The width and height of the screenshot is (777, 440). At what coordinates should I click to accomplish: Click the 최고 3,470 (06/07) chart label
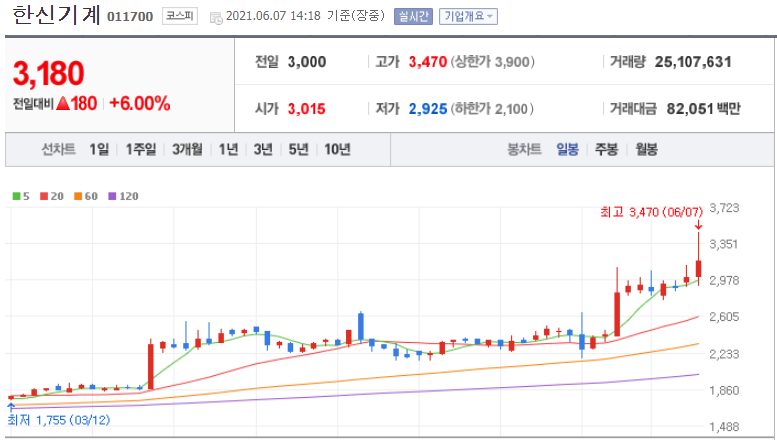coord(651,213)
